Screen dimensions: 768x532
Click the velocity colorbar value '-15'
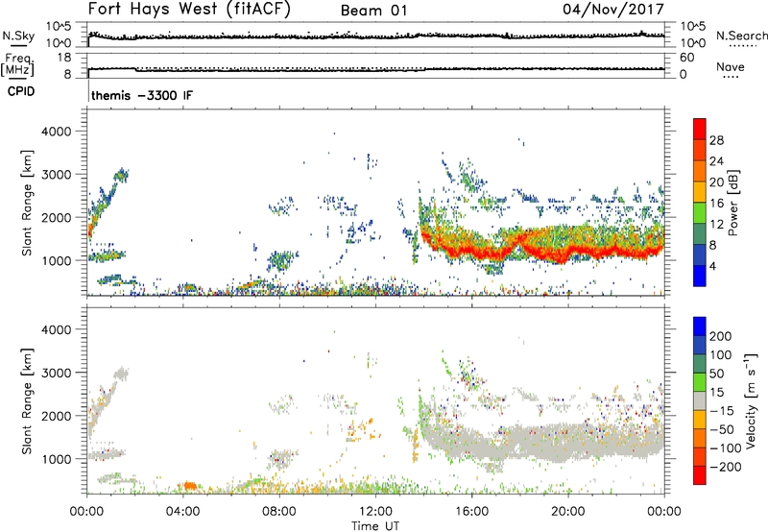722,410
